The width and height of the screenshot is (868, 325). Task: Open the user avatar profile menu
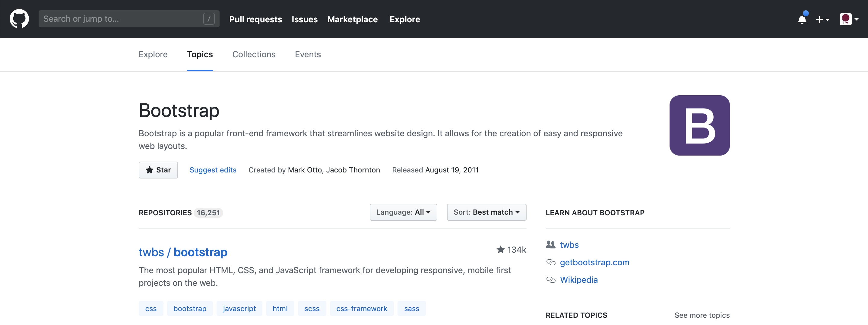coord(849,19)
